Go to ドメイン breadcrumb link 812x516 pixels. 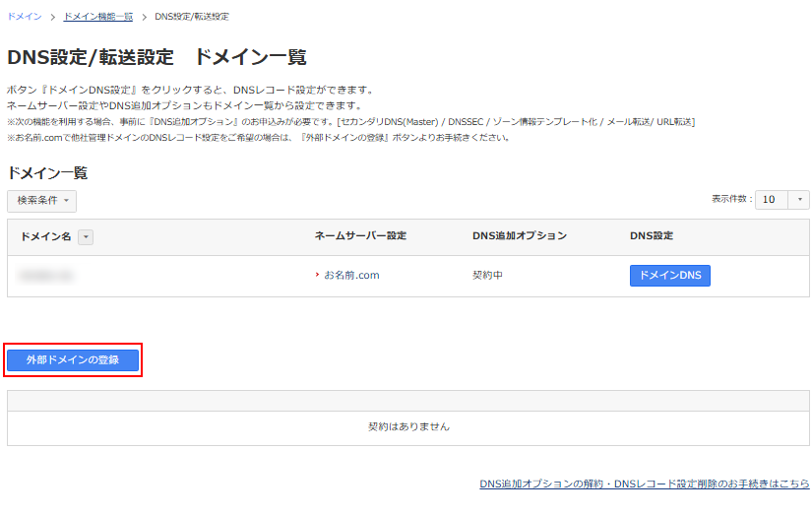pyautogui.click(x=24, y=17)
